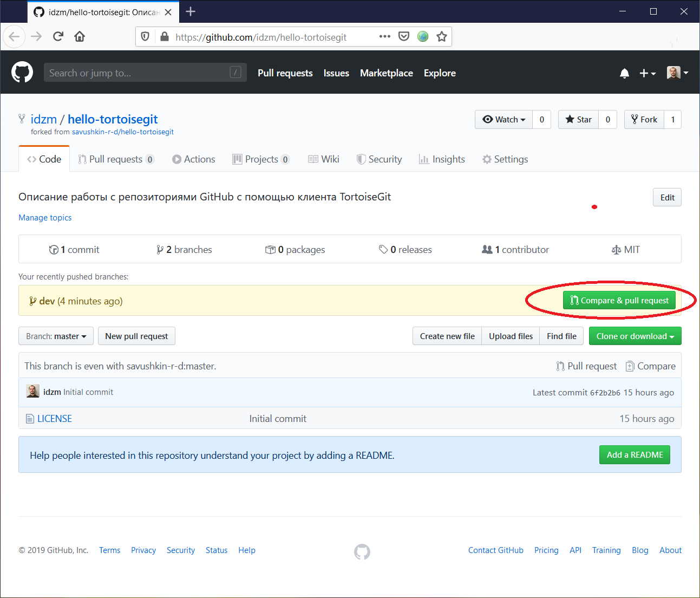Screen dimensions: 700x598
Task: Close the hello-tortoisegit browser tab
Action: click(x=168, y=12)
